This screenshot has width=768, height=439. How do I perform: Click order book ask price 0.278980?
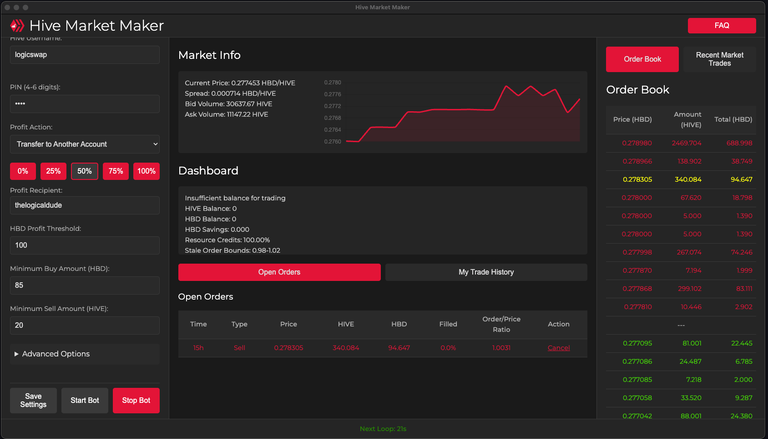tap(637, 143)
